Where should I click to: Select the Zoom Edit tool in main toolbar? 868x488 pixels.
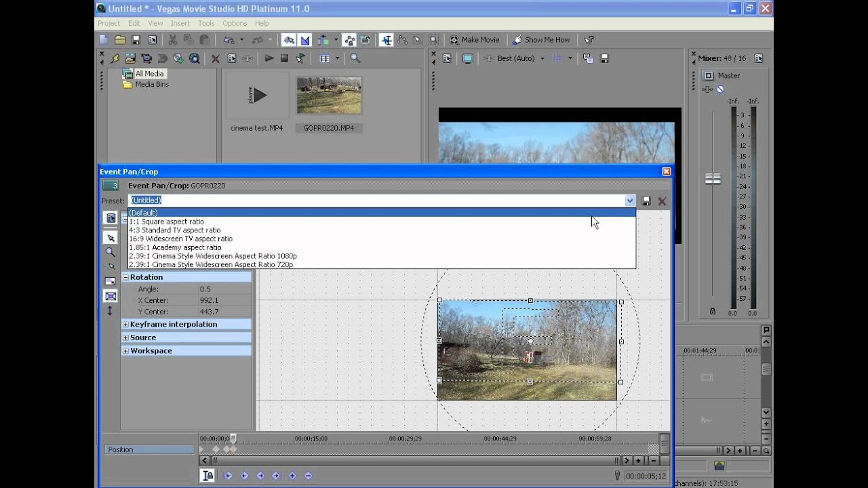tap(433, 40)
